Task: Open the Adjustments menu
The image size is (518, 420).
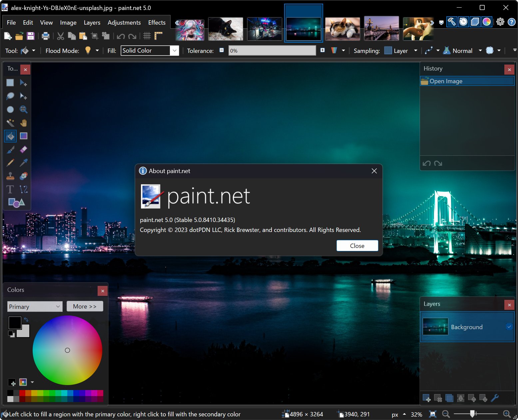Action: 124,22
